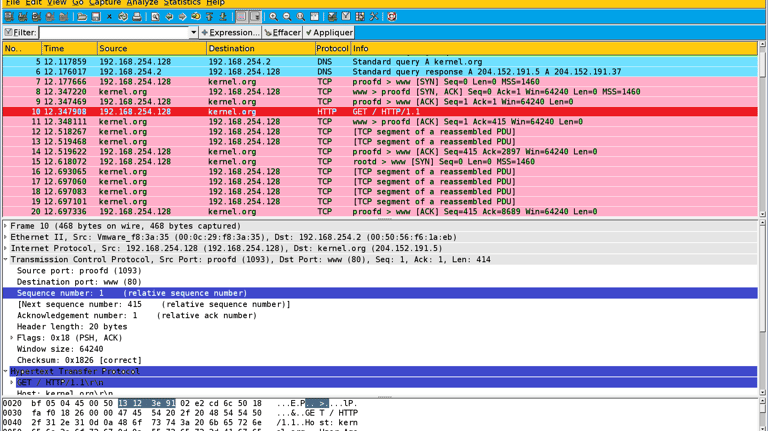Image resolution: width=768 pixels, height=431 pixels.
Task: Edit display filters icon
Action: tap(346, 17)
